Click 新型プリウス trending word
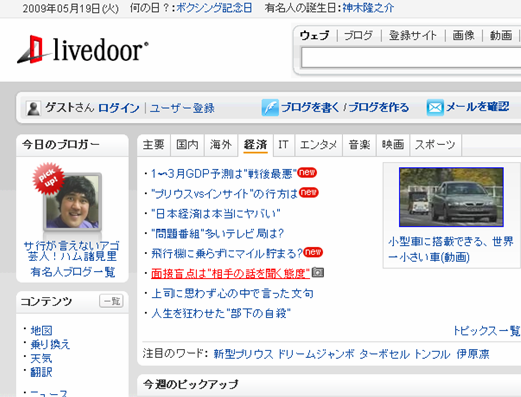 [243, 354]
